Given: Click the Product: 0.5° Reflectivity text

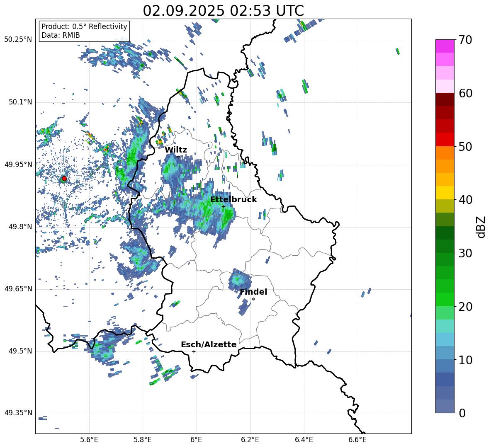Looking at the screenshot, I should coord(84,27).
